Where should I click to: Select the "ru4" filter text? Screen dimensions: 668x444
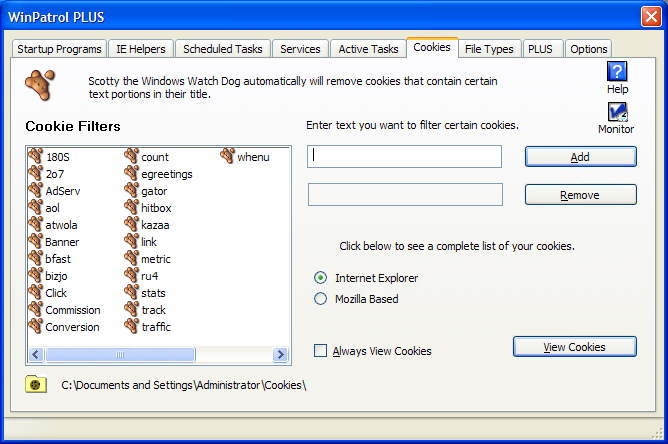[150, 276]
